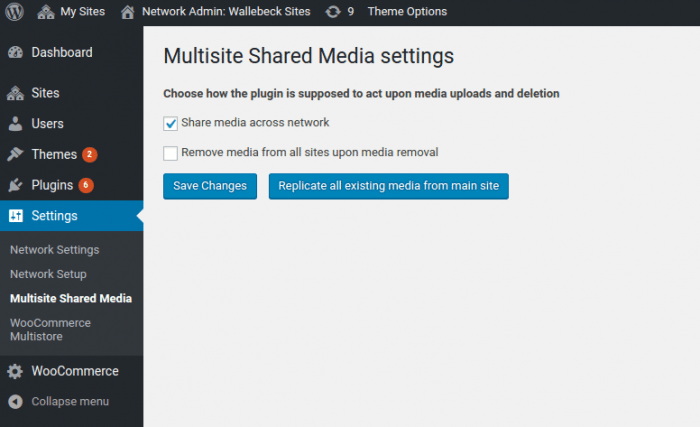Click the Dashboard gauge icon

coord(15,52)
